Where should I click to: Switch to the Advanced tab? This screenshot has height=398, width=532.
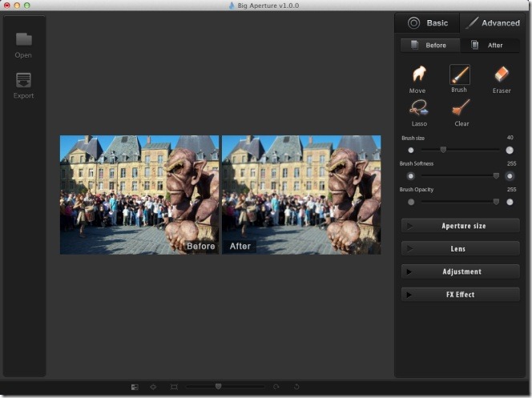pyautogui.click(x=493, y=23)
